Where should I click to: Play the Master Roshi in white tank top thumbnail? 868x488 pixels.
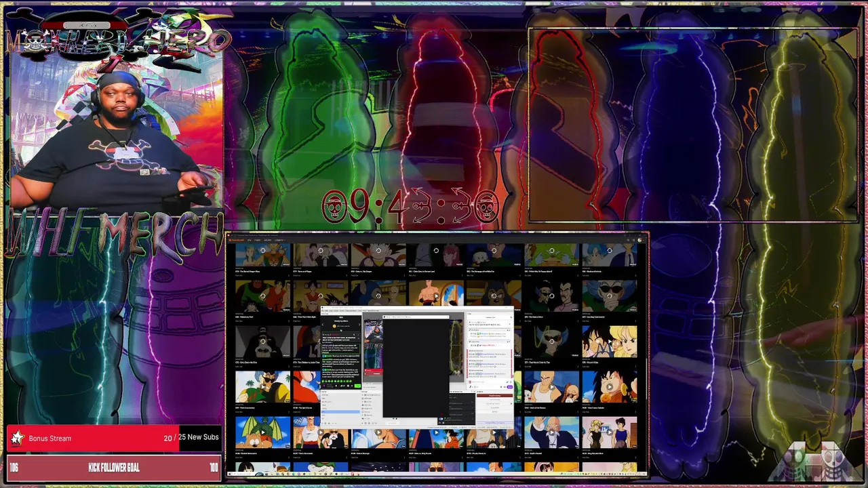pos(551,387)
